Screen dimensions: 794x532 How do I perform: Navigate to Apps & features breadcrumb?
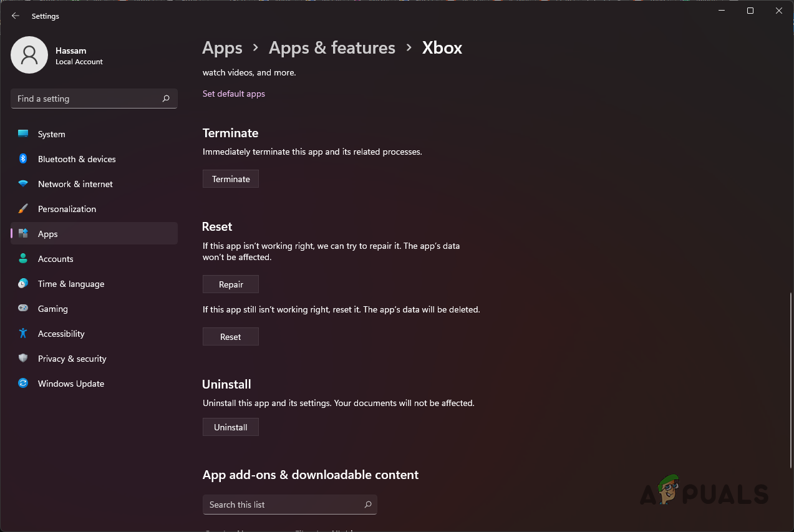click(x=332, y=48)
